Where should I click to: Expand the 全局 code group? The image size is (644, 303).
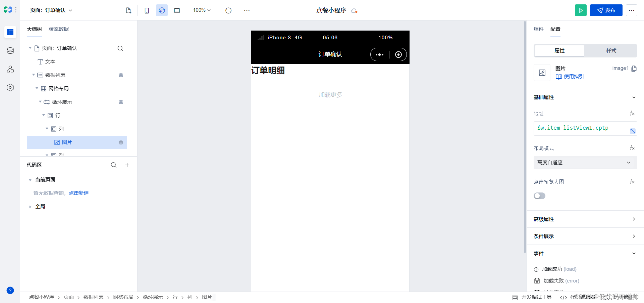click(30, 207)
